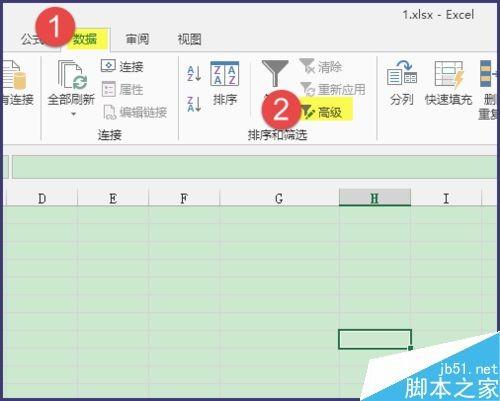Image resolution: width=500 pixels, height=401 pixels.
Task: Click 快速填充 flash fill icon
Action: point(449,83)
